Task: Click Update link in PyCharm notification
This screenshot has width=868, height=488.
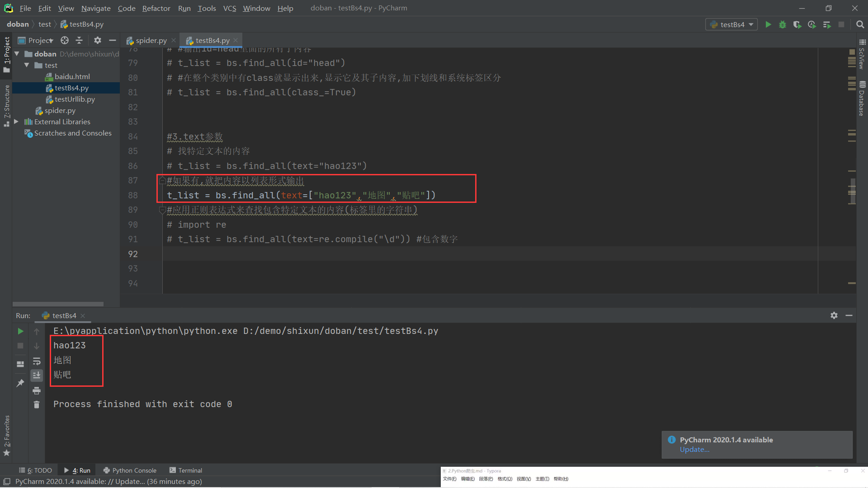Action: (694, 449)
